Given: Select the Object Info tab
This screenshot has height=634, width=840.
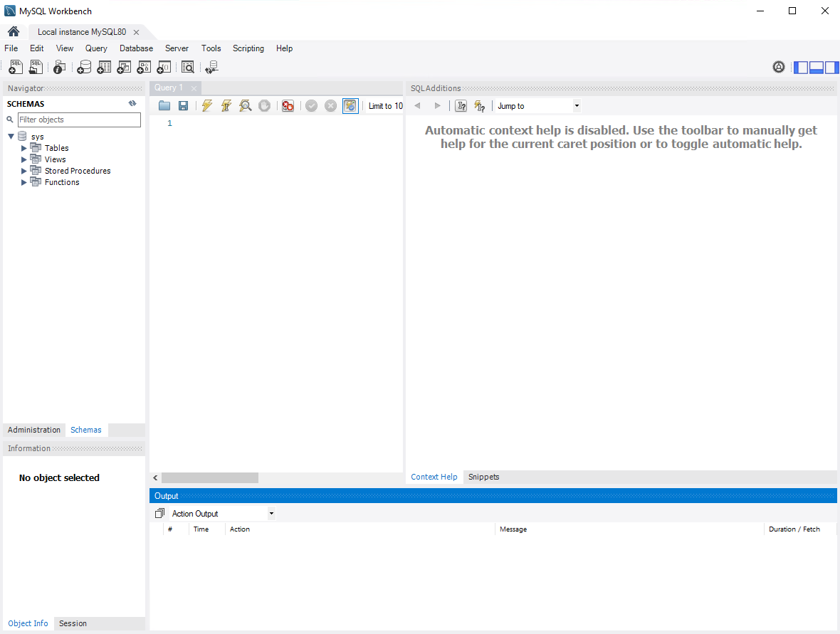Looking at the screenshot, I should click(x=28, y=623).
